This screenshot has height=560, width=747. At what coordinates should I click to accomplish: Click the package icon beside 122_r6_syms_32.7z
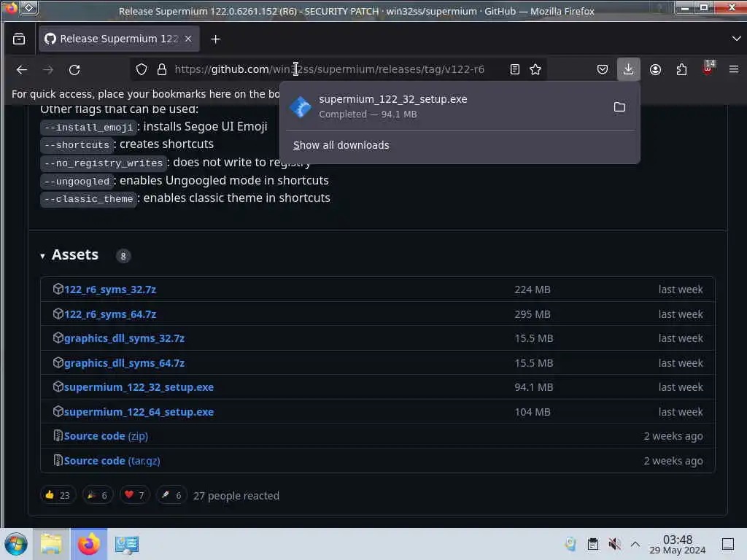tap(58, 289)
